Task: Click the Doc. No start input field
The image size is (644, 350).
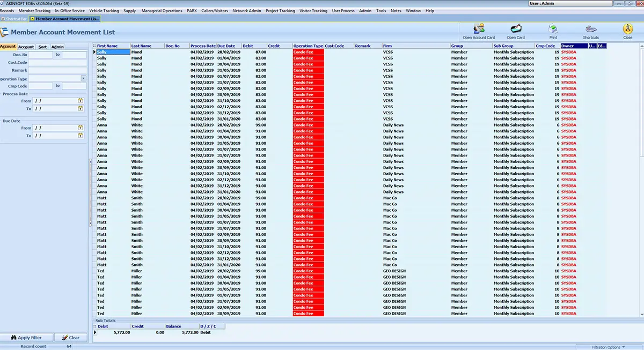Action: (41, 55)
